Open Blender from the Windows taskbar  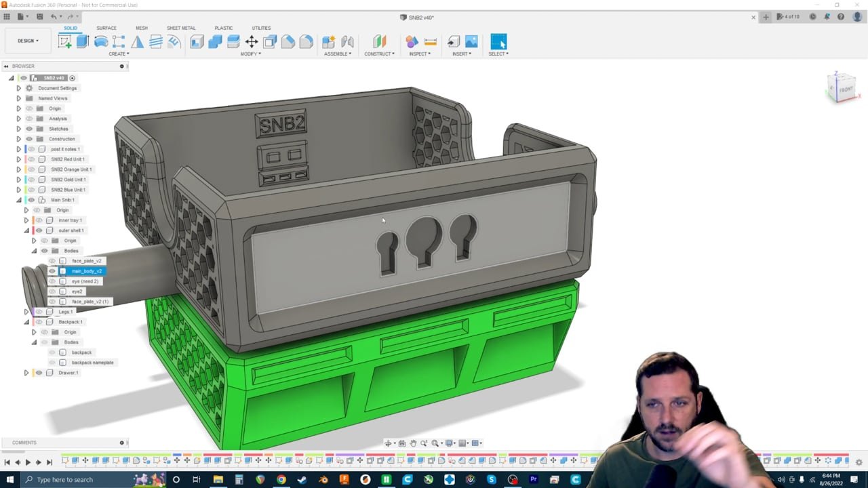[323, 480]
